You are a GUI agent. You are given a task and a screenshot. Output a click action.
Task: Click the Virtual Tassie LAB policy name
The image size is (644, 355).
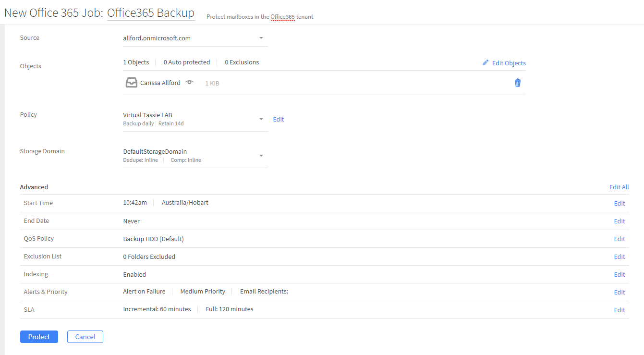(x=147, y=115)
